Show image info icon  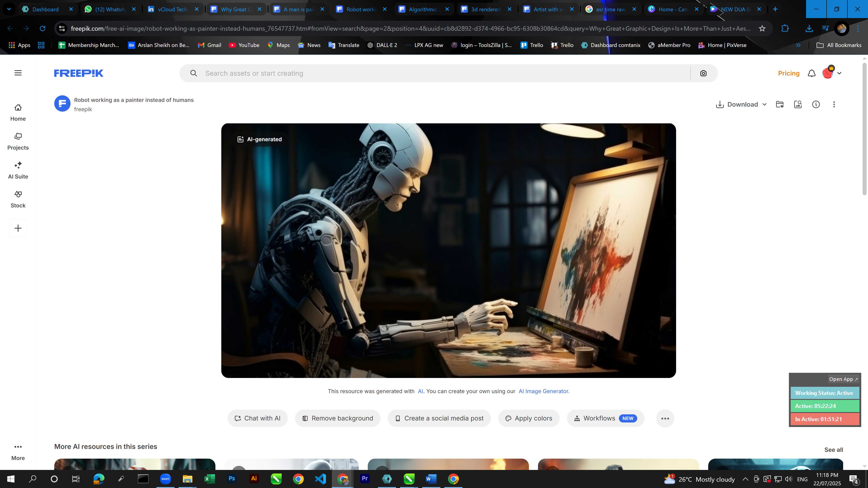tap(816, 104)
